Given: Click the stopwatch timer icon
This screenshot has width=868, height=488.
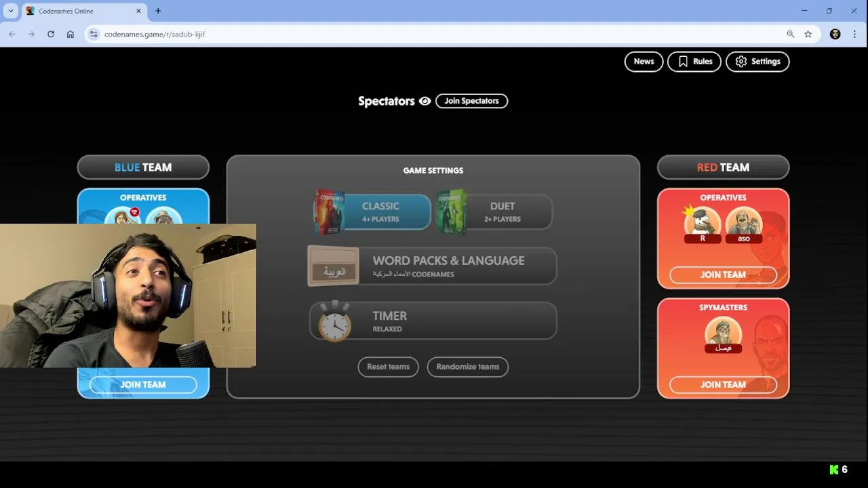Looking at the screenshot, I should pos(335,321).
